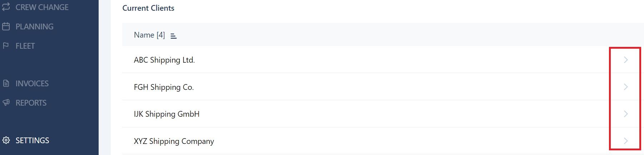Screen dimensions: 644x155
Task: Select the SETTINGS menu item
Action: point(32,140)
